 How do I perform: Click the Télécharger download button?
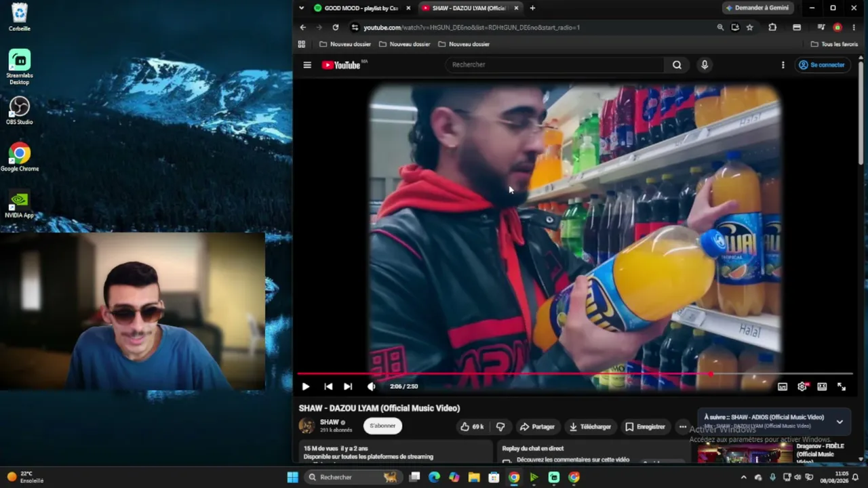pyautogui.click(x=590, y=427)
